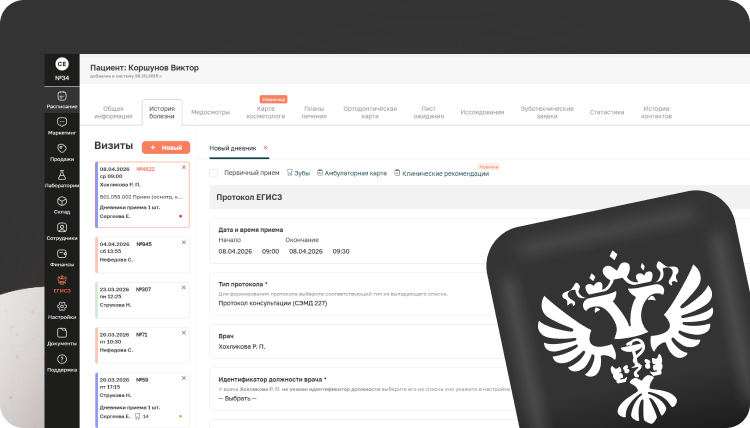Click the tooth icon in visit №59
Image resolution: width=750 pixels, height=428 pixels.
(x=138, y=417)
